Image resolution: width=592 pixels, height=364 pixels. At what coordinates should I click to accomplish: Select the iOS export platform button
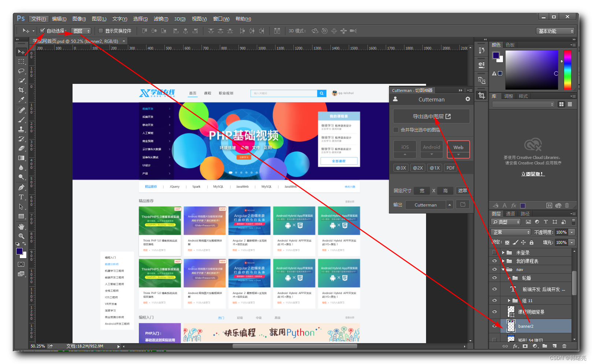tap(405, 149)
